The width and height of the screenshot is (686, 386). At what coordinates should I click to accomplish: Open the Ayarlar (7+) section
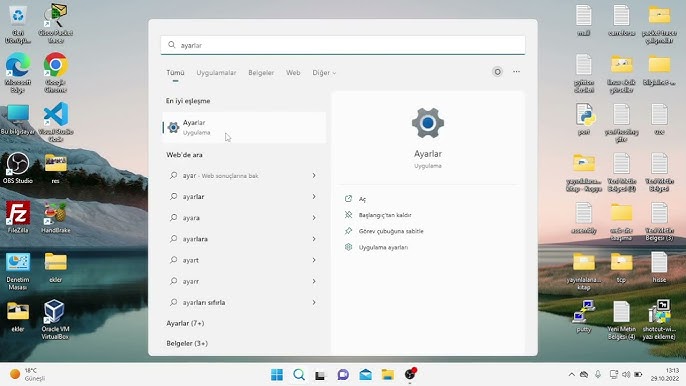tap(185, 323)
